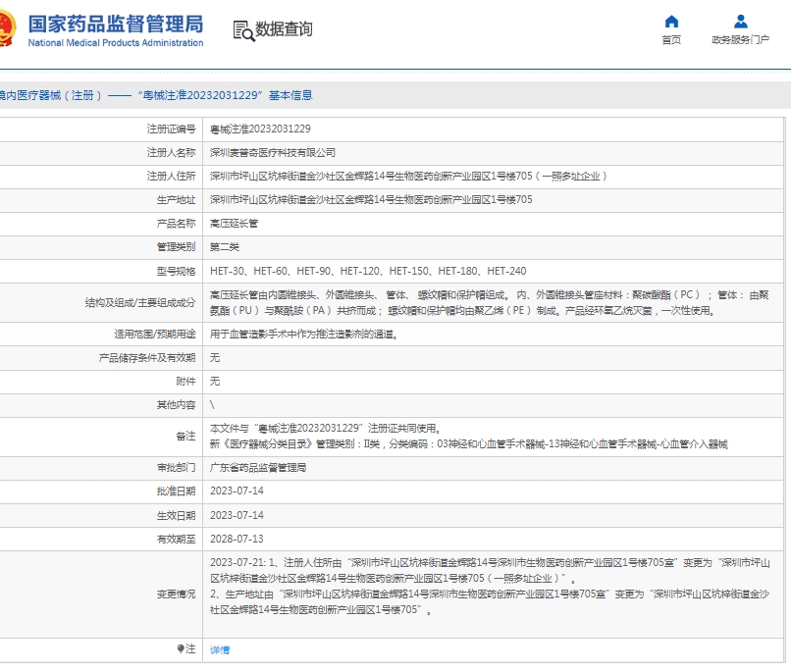
Task: Click the 附件 row label
Action: pyautogui.click(x=185, y=381)
